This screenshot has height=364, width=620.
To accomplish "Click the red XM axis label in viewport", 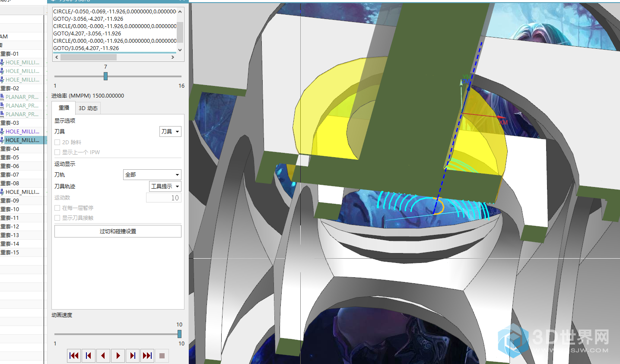I will tap(503, 123).
